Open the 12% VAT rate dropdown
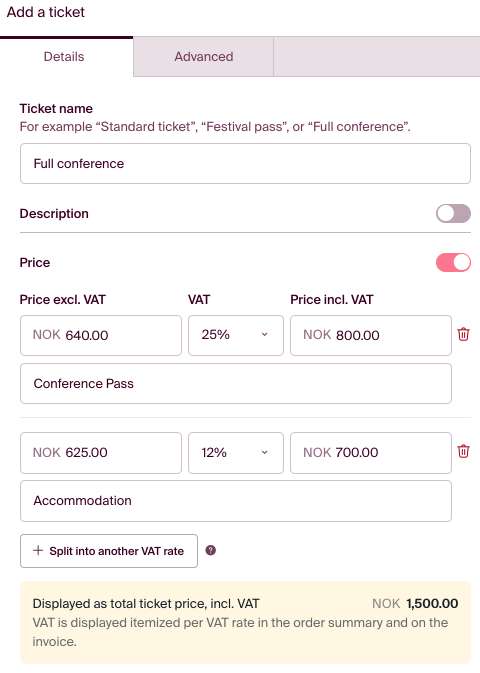Image resolution: width=480 pixels, height=673 pixels. [x=236, y=453]
